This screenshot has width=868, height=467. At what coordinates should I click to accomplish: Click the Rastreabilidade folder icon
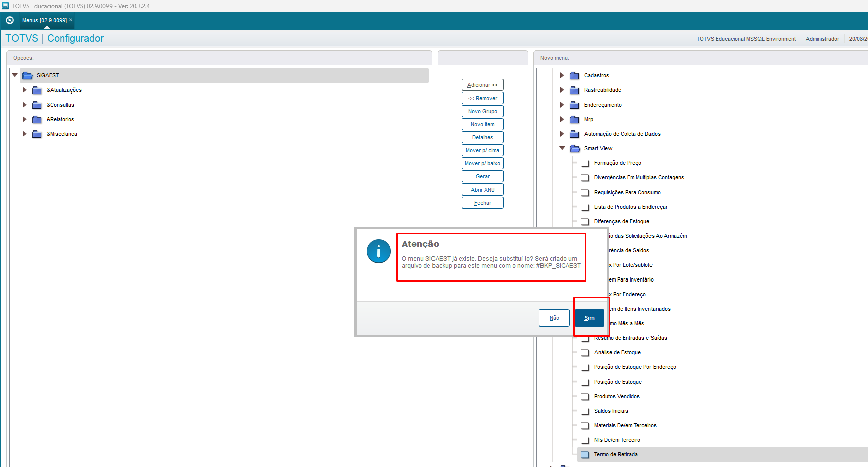point(574,90)
